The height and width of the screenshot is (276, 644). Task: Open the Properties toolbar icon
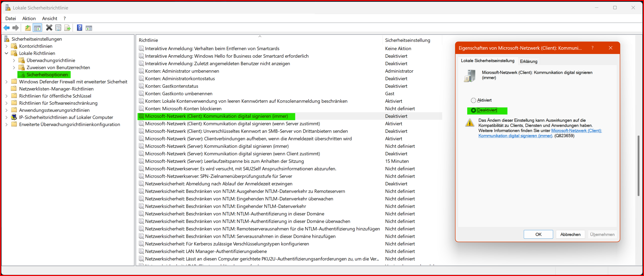(58, 28)
